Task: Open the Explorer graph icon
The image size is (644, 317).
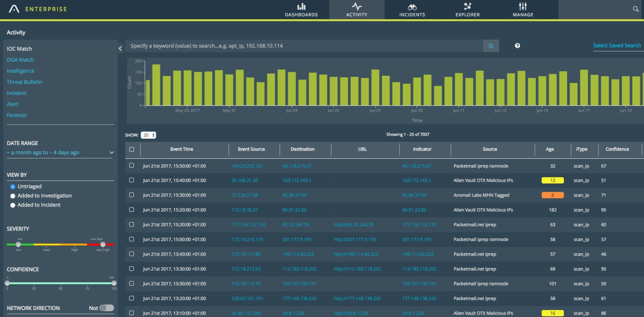Action: point(467,6)
